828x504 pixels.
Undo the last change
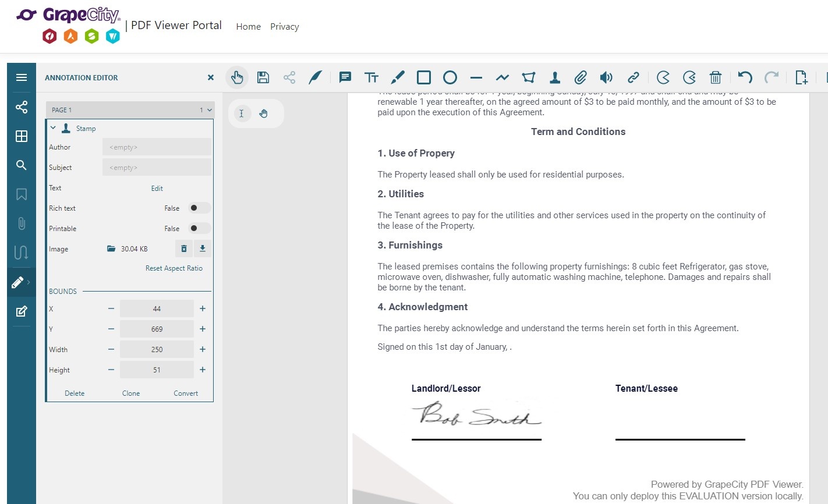coord(745,77)
